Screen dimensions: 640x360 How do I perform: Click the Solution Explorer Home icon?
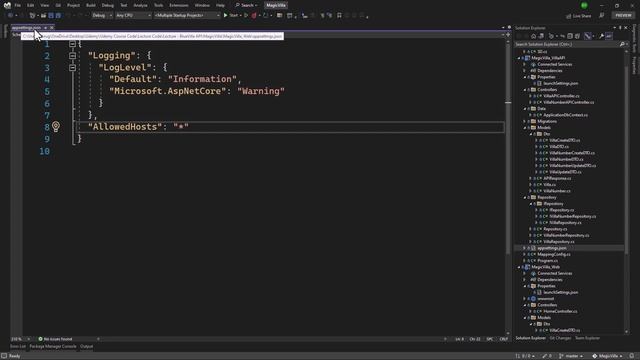533,36
